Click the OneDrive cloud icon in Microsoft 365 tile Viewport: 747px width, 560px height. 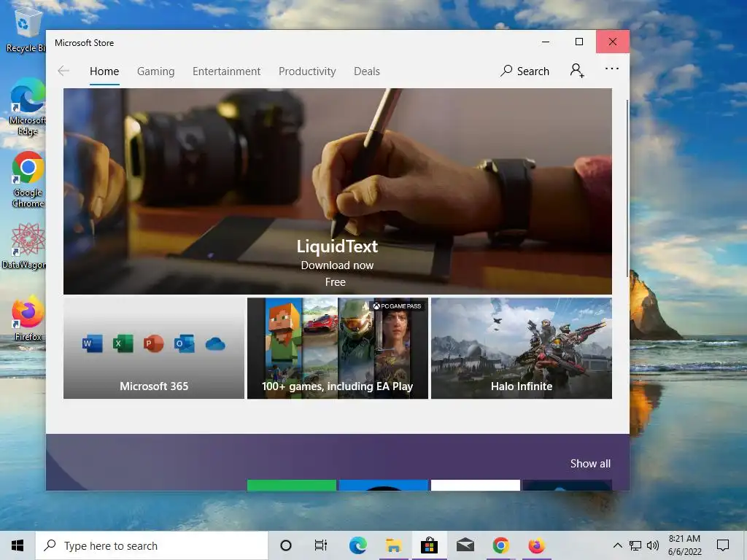point(215,344)
